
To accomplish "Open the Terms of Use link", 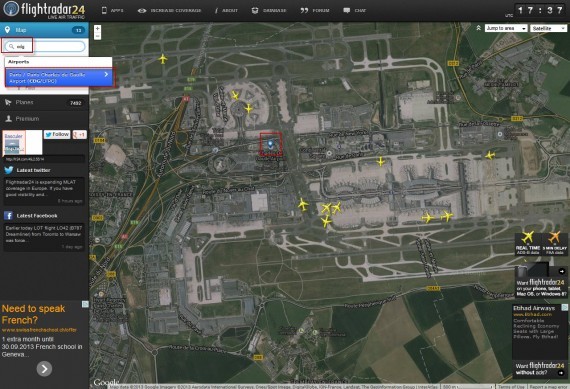I will 511,386.
